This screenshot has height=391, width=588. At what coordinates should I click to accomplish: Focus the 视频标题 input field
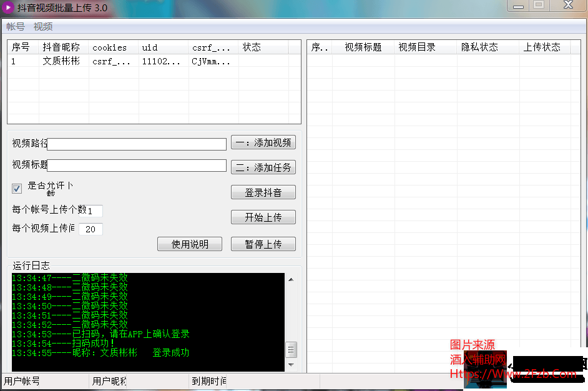coord(137,166)
